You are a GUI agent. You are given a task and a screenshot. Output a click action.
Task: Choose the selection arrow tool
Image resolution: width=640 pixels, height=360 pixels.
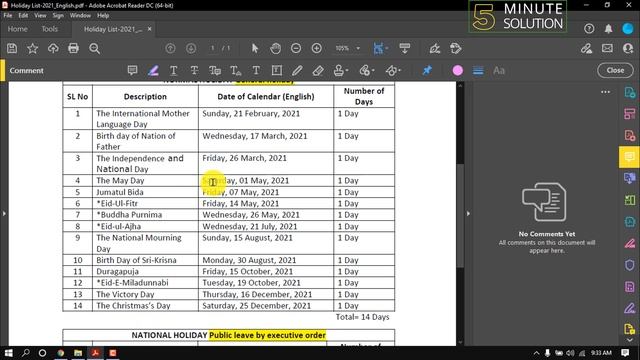[255, 48]
